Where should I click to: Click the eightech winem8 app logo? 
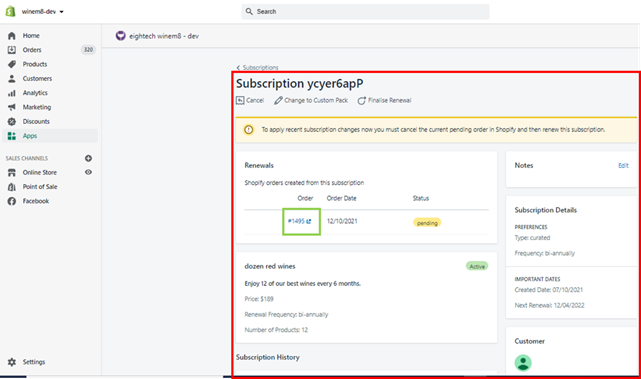pyautogui.click(x=121, y=36)
